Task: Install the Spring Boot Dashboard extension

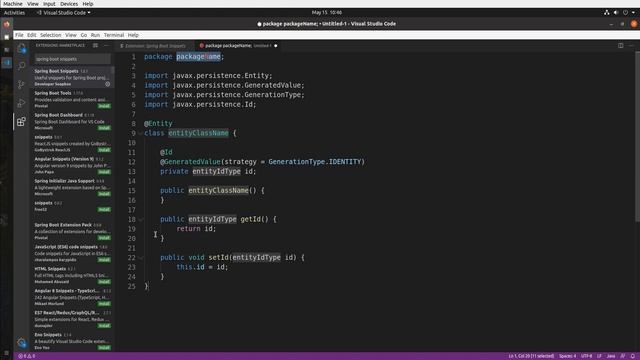Action: [x=104, y=128]
